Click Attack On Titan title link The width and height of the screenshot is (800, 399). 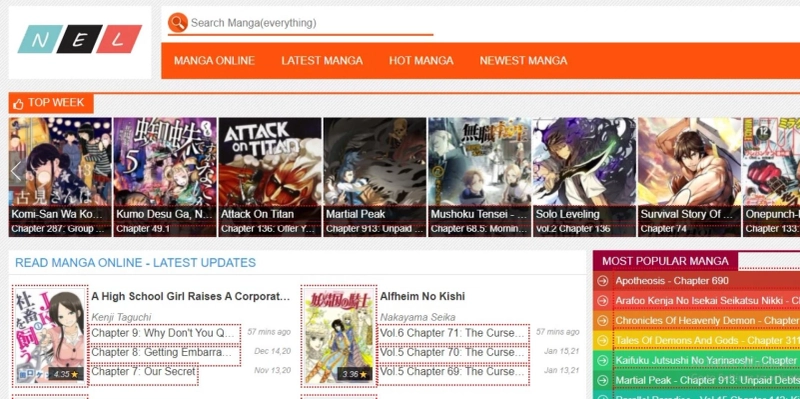coord(257,214)
